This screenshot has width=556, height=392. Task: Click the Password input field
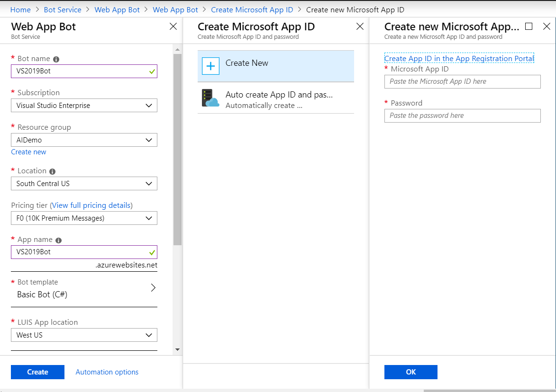[x=463, y=116]
